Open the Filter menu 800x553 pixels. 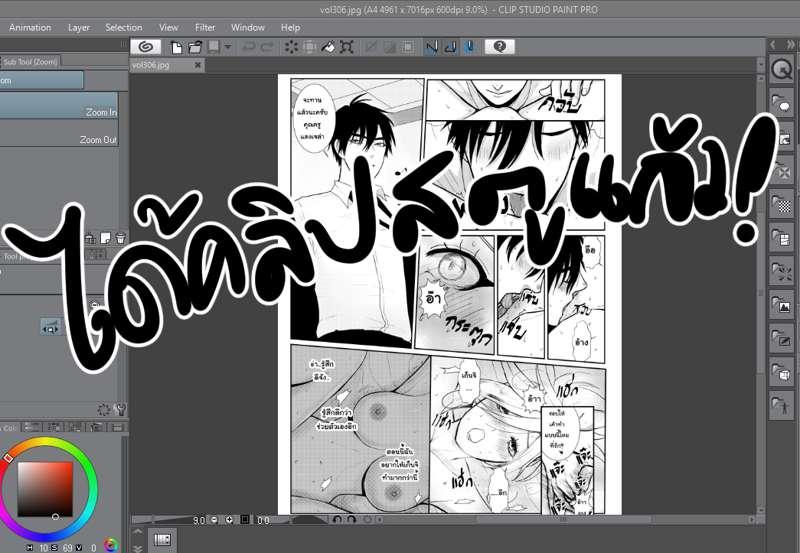pyautogui.click(x=205, y=28)
